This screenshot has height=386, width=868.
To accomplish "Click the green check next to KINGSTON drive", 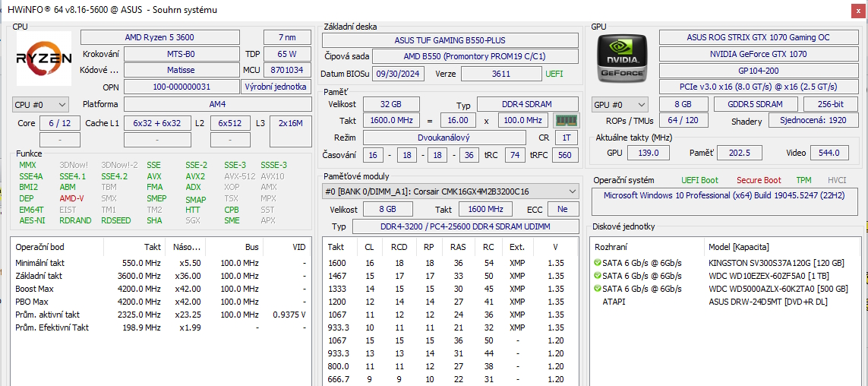I will click(597, 263).
